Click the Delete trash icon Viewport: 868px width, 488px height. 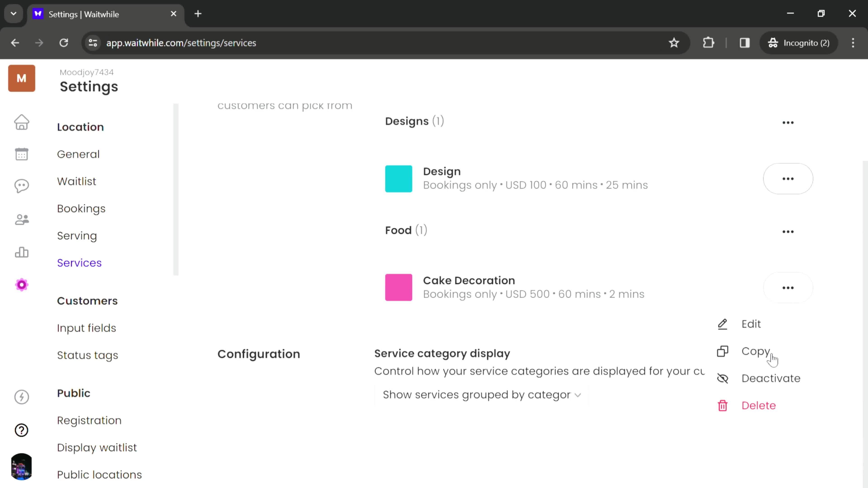pyautogui.click(x=722, y=406)
